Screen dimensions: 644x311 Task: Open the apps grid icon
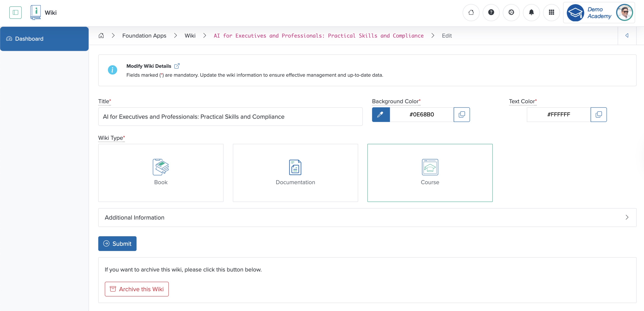click(551, 12)
